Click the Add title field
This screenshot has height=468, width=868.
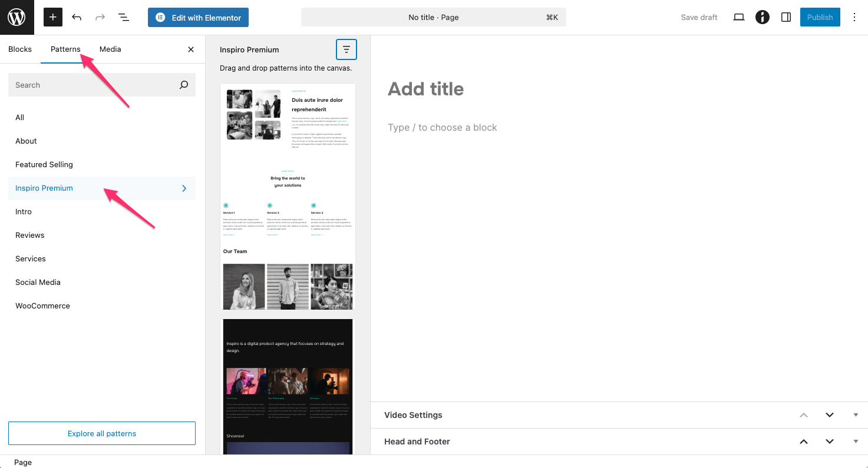tap(425, 89)
